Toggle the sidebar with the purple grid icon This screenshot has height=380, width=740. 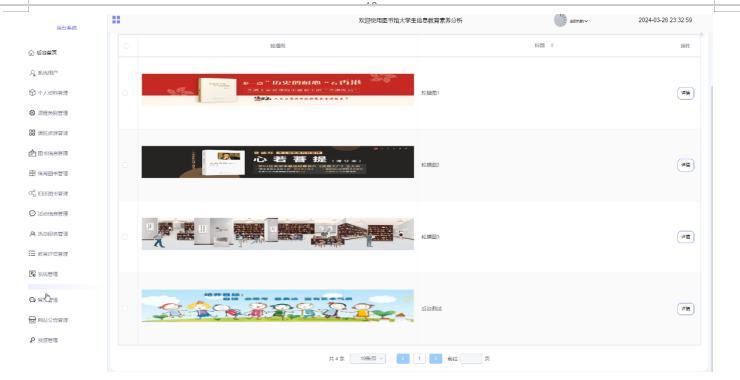[x=116, y=19]
